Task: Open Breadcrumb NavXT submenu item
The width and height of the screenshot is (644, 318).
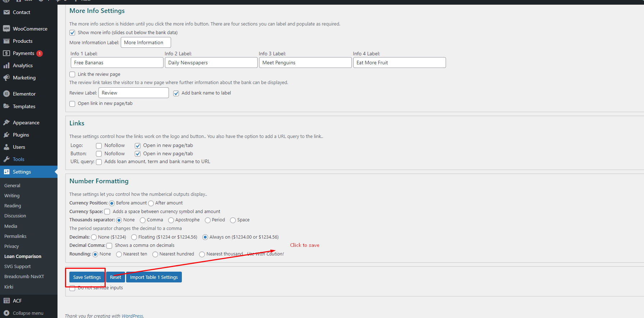Action: coord(24,277)
